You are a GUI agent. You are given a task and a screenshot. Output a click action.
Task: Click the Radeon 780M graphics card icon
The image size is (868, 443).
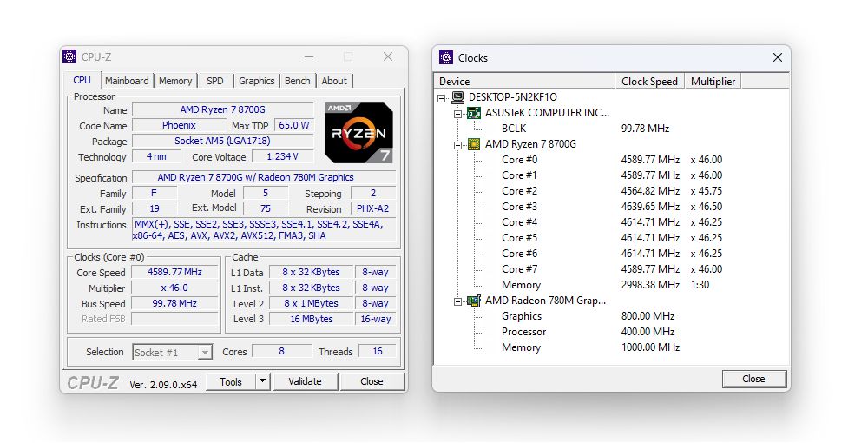pos(473,301)
